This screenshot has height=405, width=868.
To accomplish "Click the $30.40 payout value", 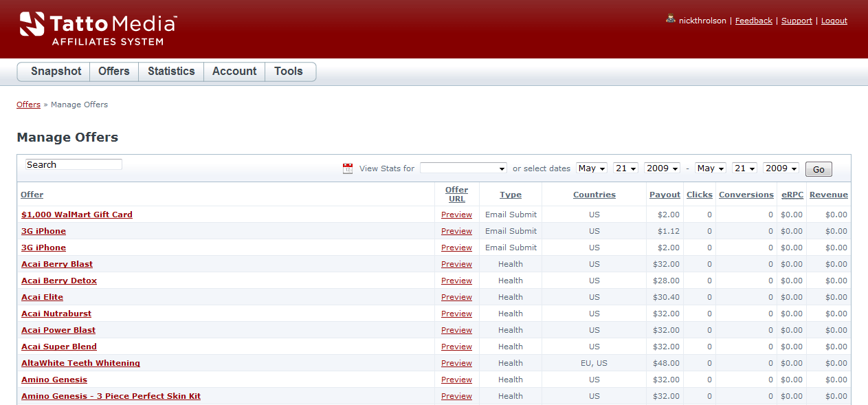I will (666, 297).
